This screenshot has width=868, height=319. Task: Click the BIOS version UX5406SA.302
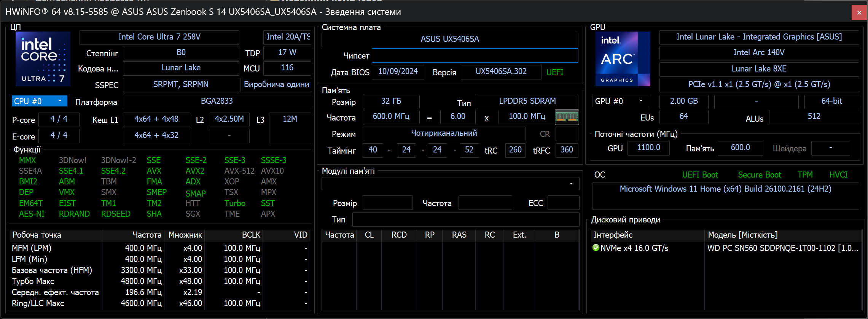tap(501, 71)
